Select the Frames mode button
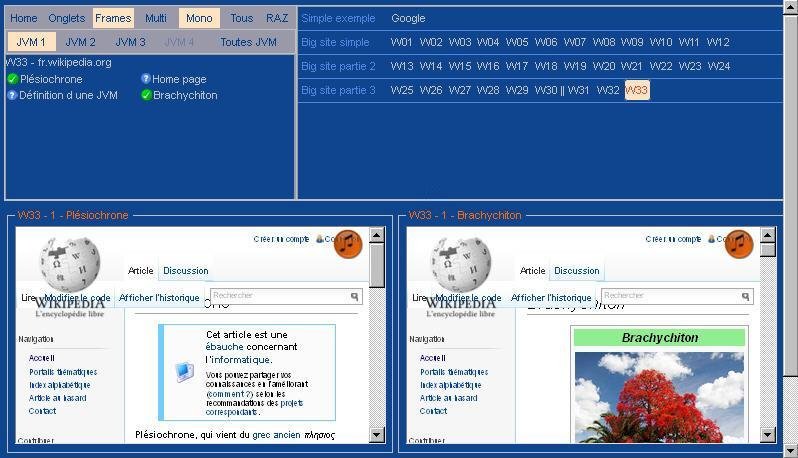 pyautogui.click(x=113, y=18)
